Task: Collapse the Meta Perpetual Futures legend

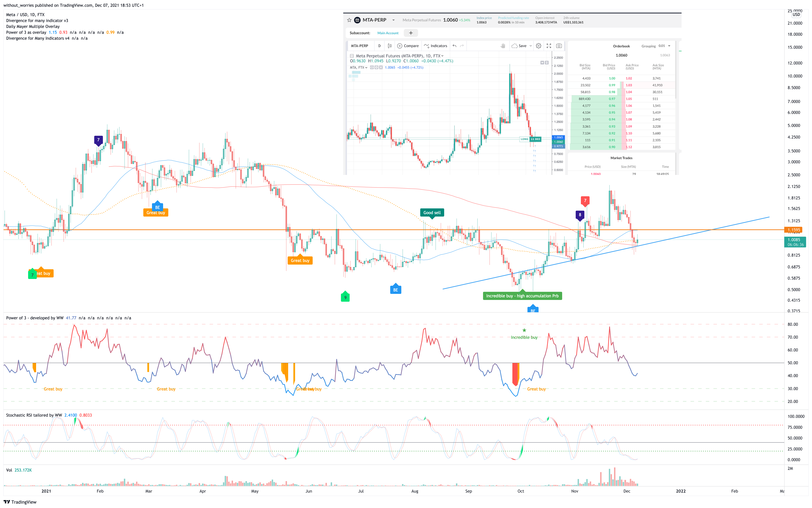Action: (x=352, y=56)
